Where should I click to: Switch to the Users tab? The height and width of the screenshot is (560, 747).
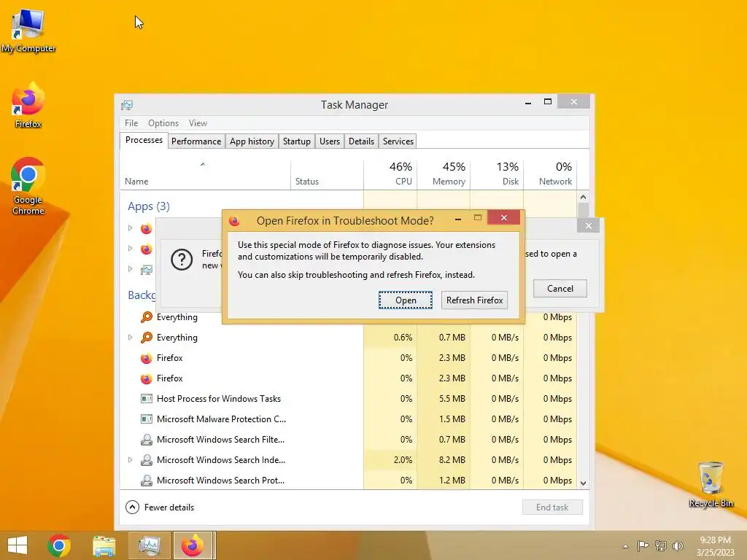click(330, 141)
